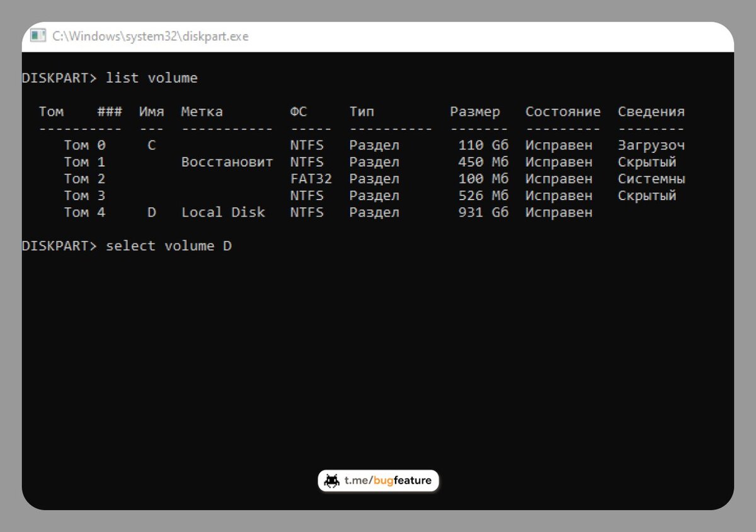Click the column header 'Сведения'
The image size is (756, 532).
point(651,111)
